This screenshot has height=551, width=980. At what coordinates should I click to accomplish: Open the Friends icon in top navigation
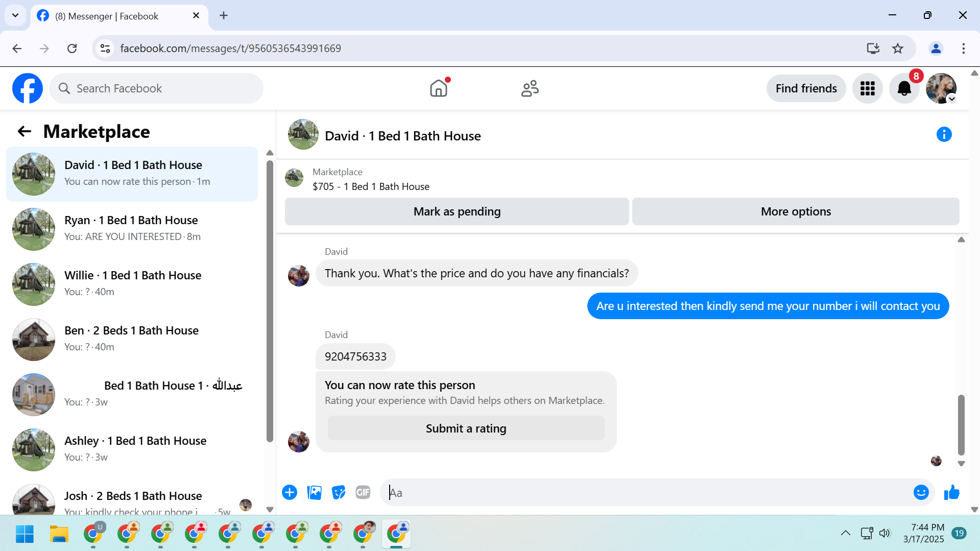(530, 88)
